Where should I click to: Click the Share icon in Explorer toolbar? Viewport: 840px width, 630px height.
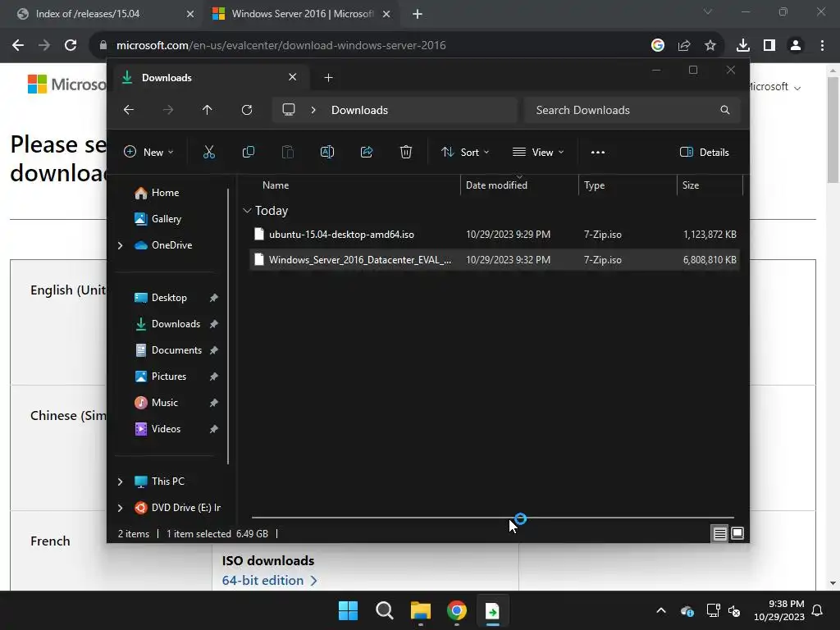[367, 152]
